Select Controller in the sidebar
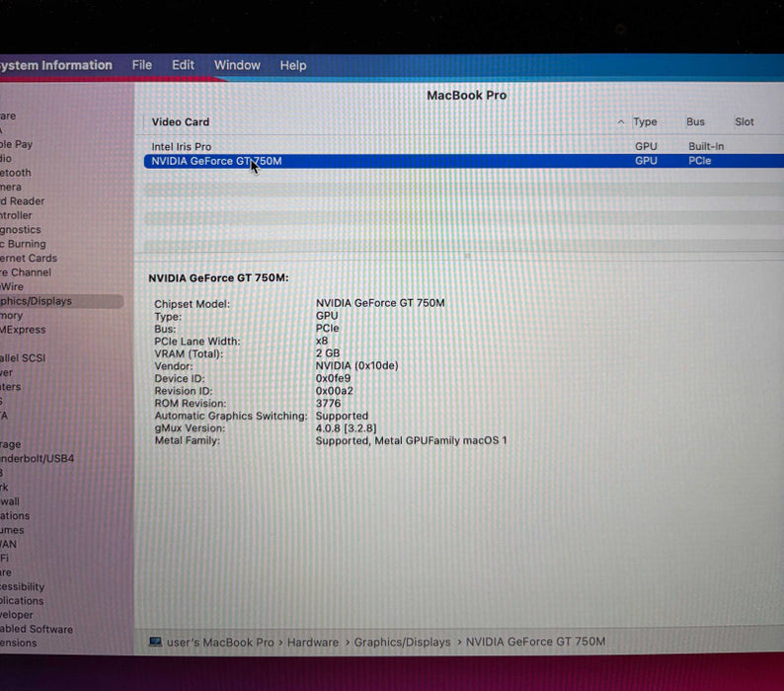This screenshot has height=691, width=784. 16,215
